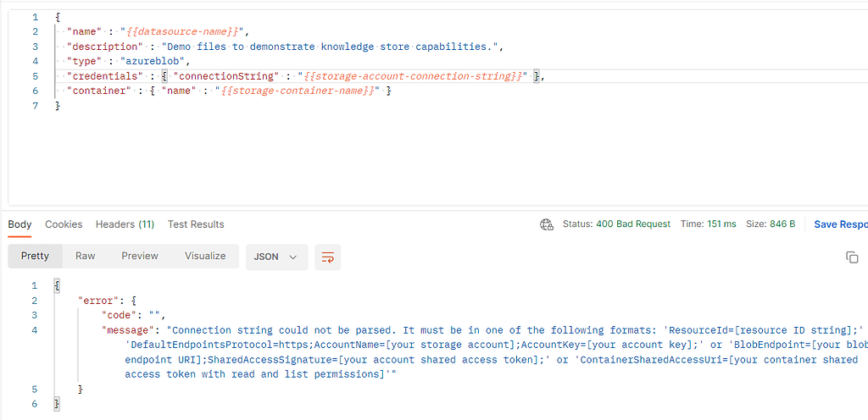The height and width of the screenshot is (420, 868).
Task: Switch to the Body response tab
Action: (20, 224)
